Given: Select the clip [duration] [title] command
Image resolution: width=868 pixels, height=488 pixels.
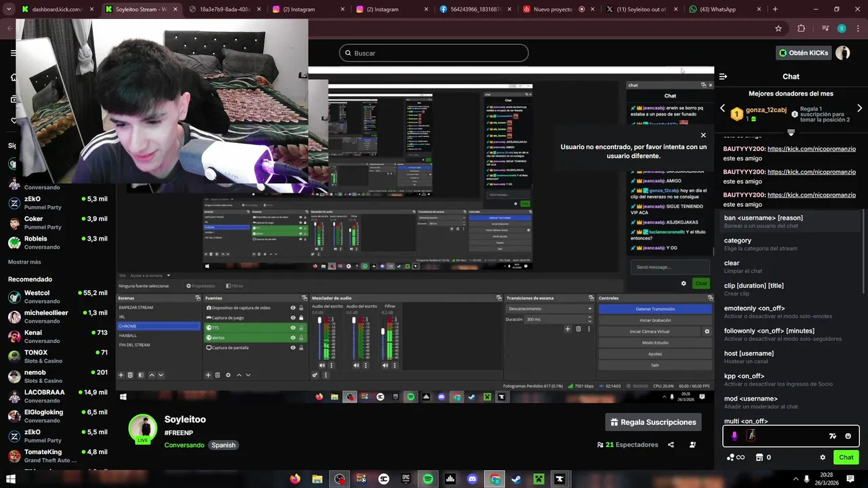Looking at the screenshot, I should (791, 289).
